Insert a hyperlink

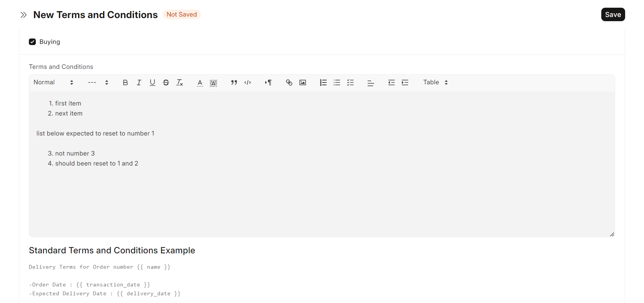pyautogui.click(x=289, y=82)
